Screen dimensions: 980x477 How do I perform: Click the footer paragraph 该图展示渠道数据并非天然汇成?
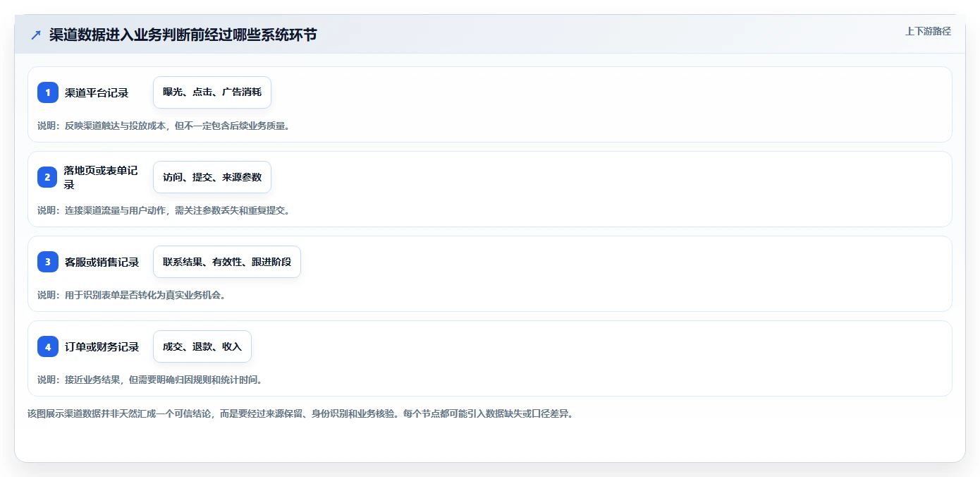pos(300,413)
